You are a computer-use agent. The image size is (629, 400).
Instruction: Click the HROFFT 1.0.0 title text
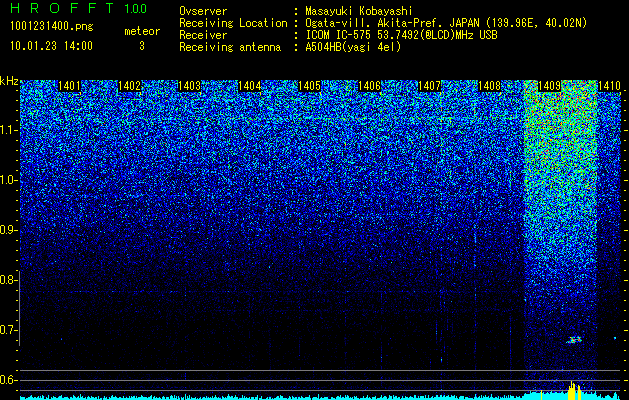coord(78,8)
